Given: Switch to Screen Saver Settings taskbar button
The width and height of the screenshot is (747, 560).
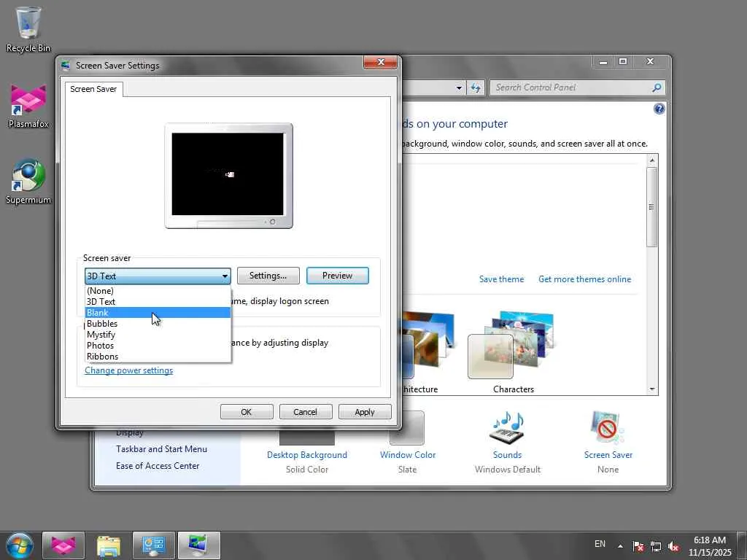Looking at the screenshot, I should 198,545.
